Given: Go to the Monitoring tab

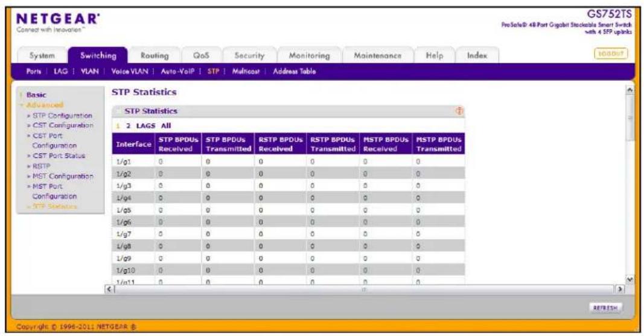Looking at the screenshot, I should (309, 55).
